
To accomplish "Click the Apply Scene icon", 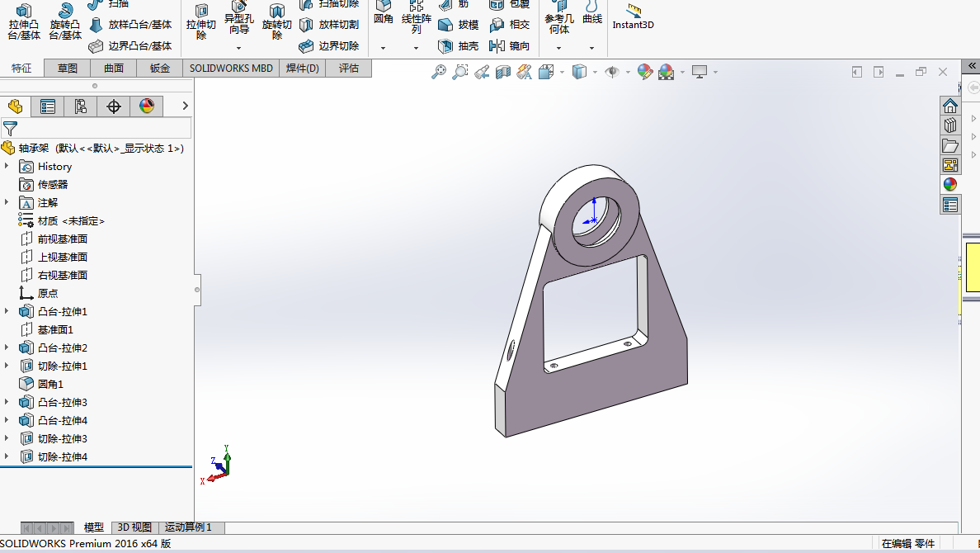I will (667, 72).
